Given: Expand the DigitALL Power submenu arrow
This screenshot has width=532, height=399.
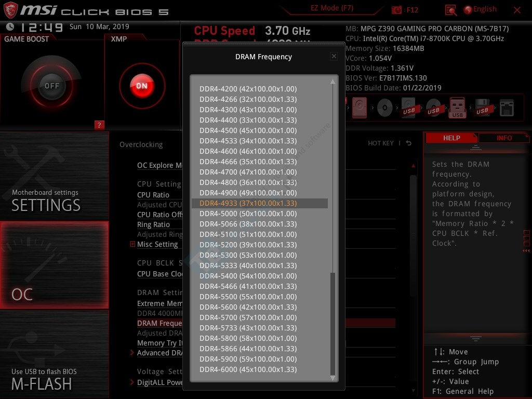Looking at the screenshot, I should pyautogui.click(x=132, y=383).
